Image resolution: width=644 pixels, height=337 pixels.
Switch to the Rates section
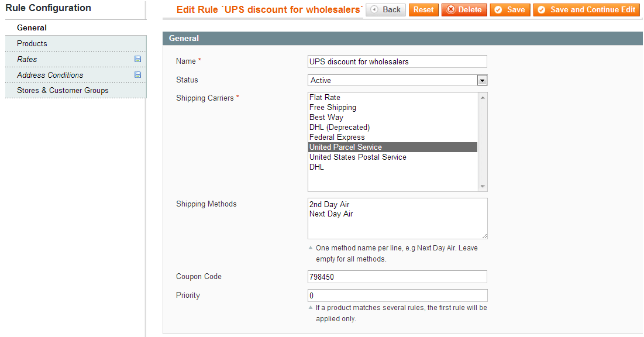(26, 59)
